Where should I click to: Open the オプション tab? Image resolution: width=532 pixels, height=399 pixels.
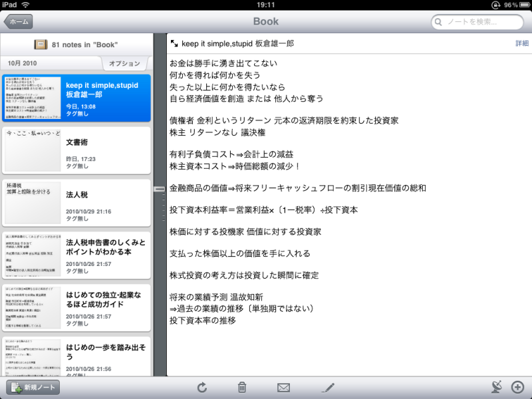pyautogui.click(x=124, y=63)
